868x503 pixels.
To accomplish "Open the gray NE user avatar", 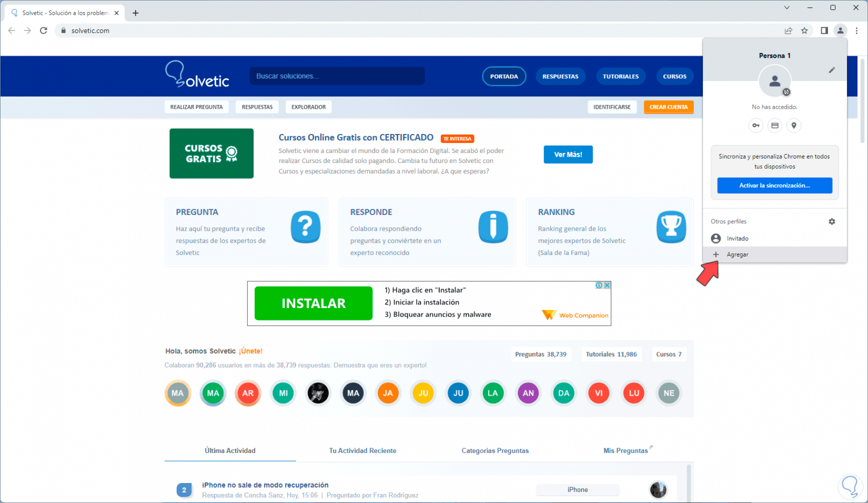I will 669,393.
